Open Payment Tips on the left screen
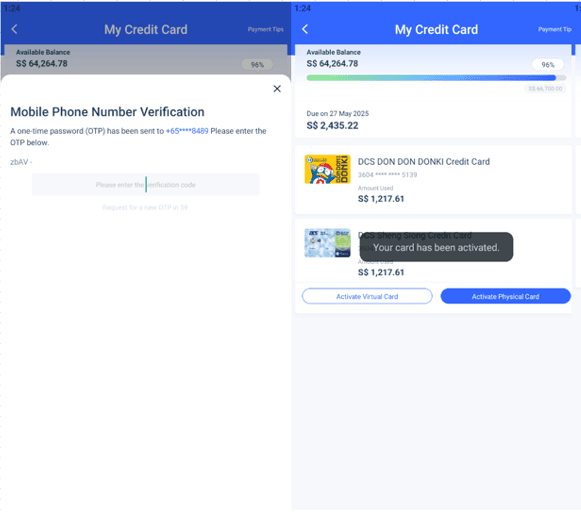 (x=265, y=29)
